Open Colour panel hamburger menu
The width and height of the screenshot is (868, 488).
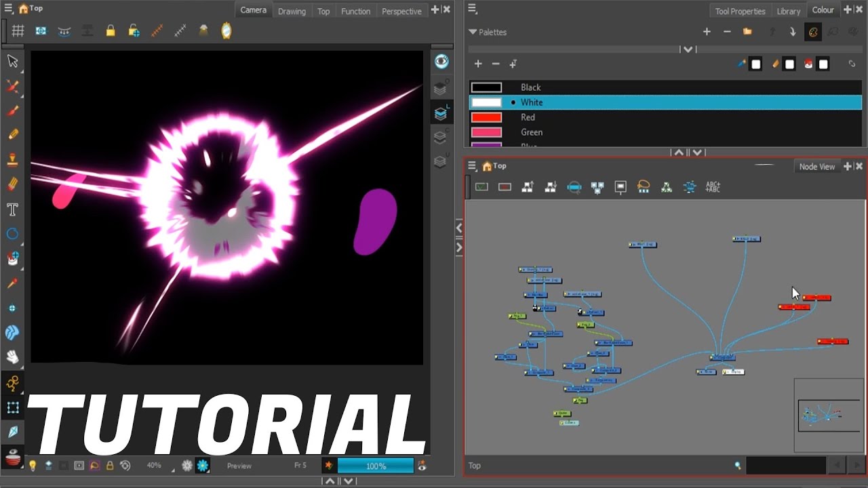point(473,9)
